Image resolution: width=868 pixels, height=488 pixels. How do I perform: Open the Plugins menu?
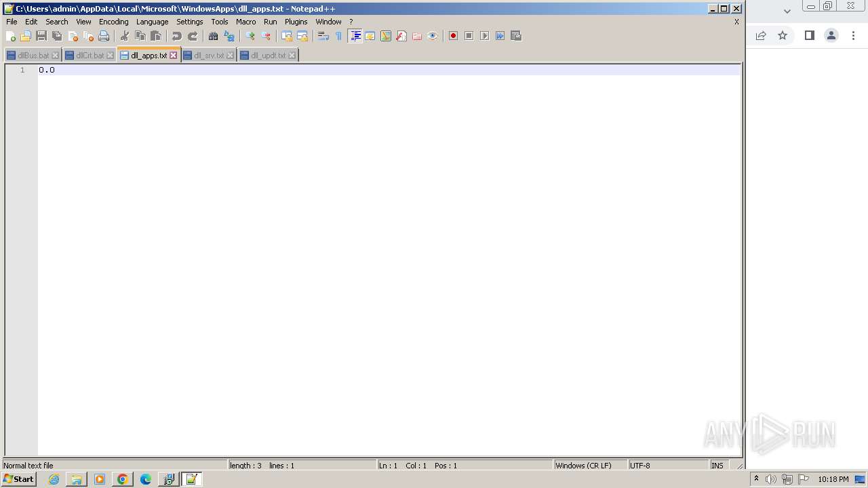tap(296, 22)
